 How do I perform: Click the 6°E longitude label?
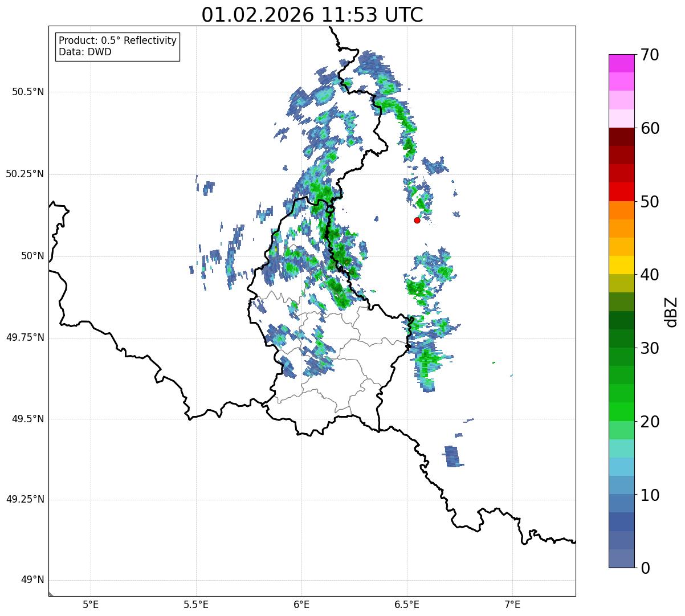pyautogui.click(x=301, y=605)
